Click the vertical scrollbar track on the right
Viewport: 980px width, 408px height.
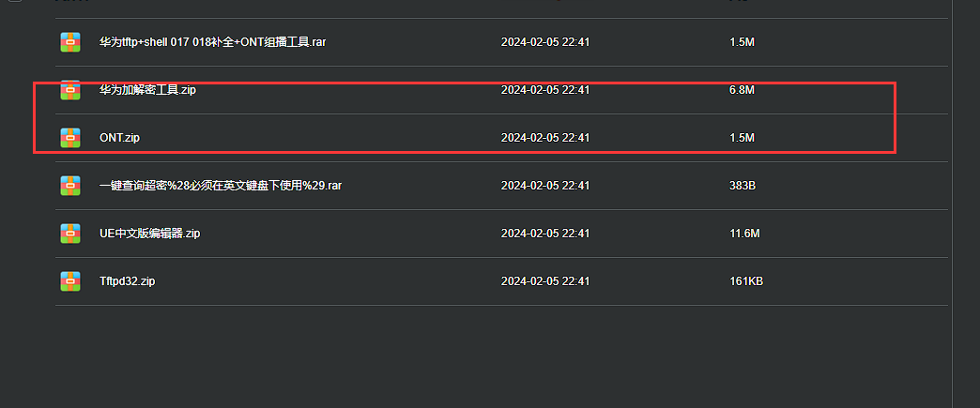pyautogui.click(x=966, y=204)
